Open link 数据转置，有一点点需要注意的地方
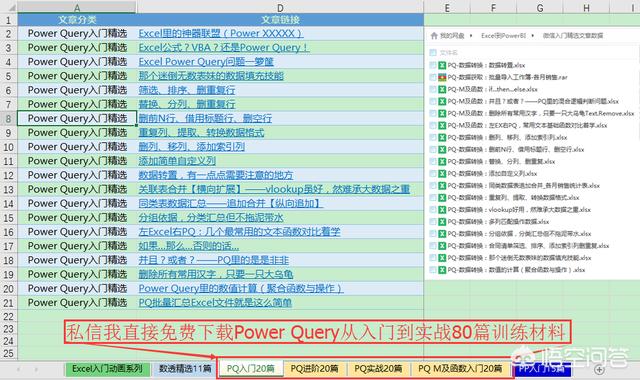The width and height of the screenshot is (640, 380). 216,175
